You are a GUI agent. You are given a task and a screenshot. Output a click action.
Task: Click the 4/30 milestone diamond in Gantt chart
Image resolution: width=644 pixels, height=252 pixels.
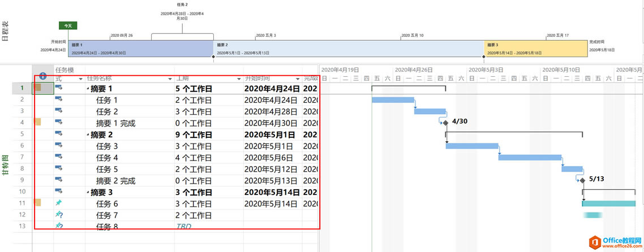click(445, 123)
